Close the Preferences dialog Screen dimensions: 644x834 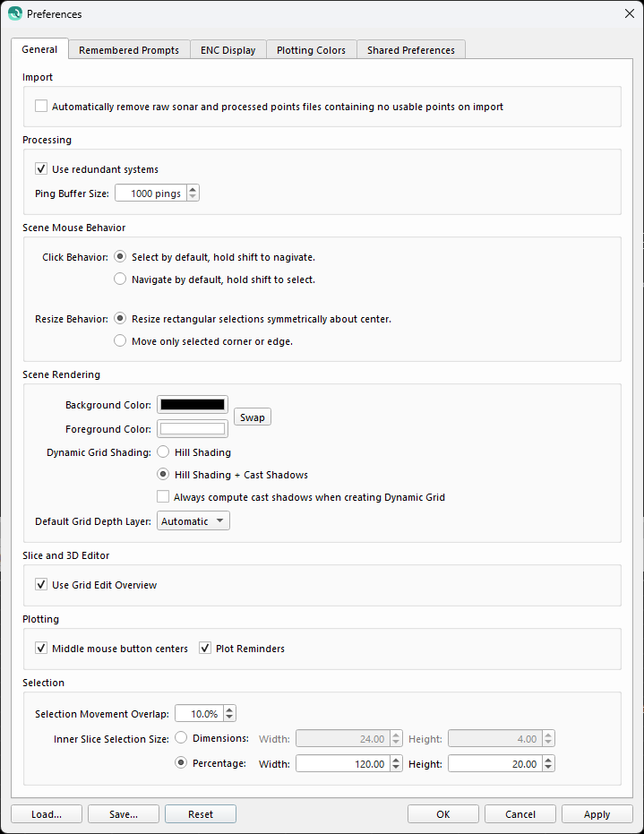629,13
